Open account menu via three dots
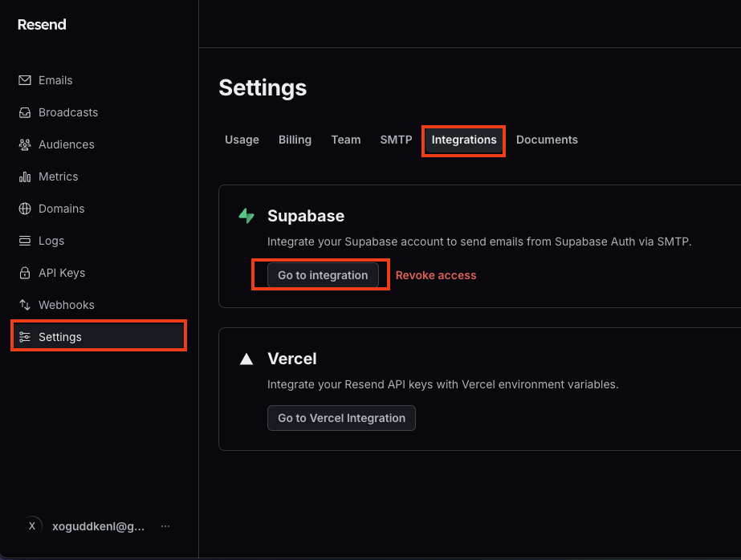This screenshot has width=741, height=560. click(165, 526)
